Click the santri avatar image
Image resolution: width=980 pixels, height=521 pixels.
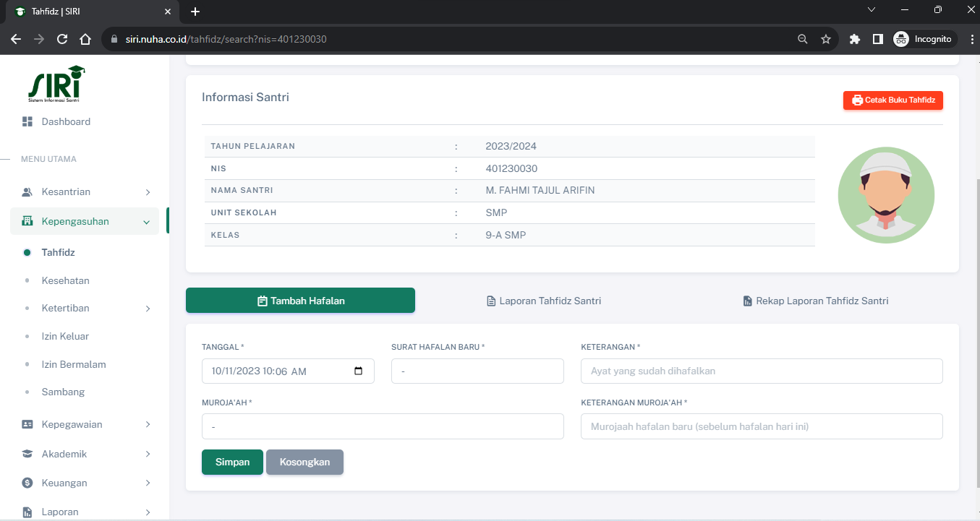(886, 195)
